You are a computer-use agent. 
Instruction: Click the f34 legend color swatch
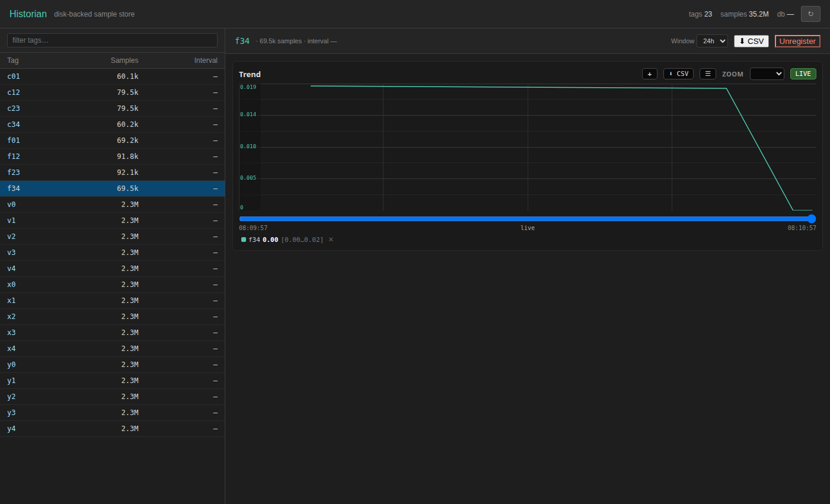pos(244,240)
